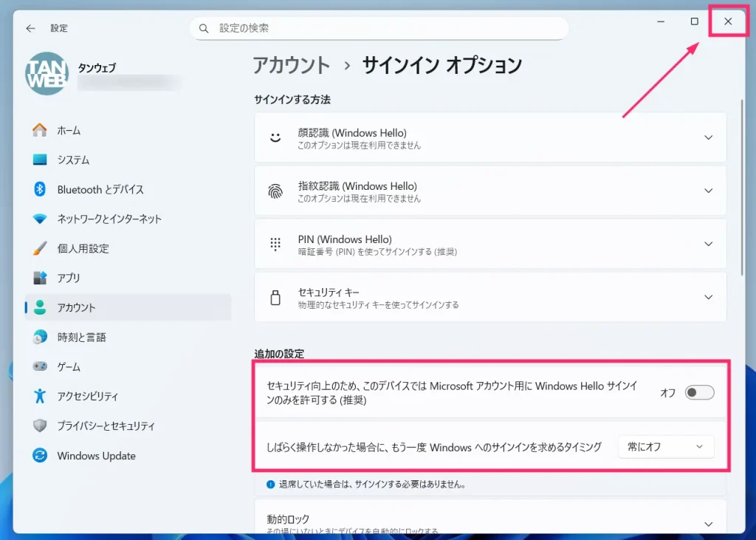The height and width of the screenshot is (540, 756).
Task: Click 物理的なセキュリティ キーを使ってサインインする text
Action: point(379,305)
